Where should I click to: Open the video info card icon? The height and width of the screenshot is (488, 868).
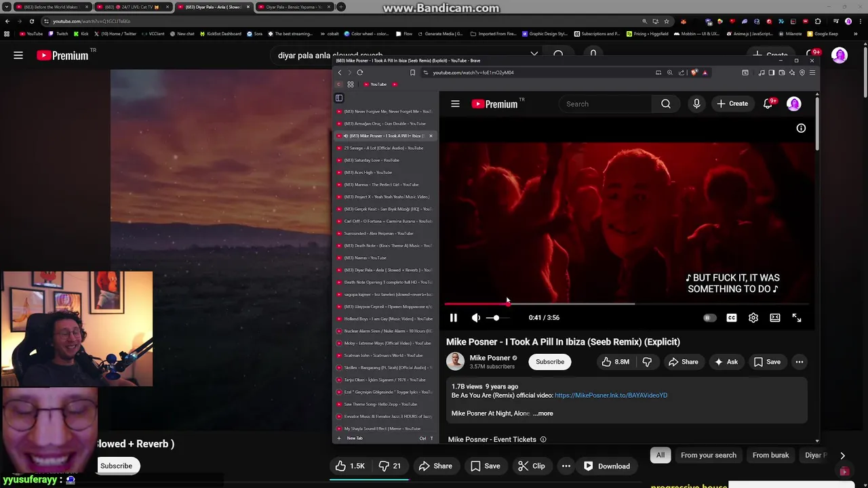point(801,128)
